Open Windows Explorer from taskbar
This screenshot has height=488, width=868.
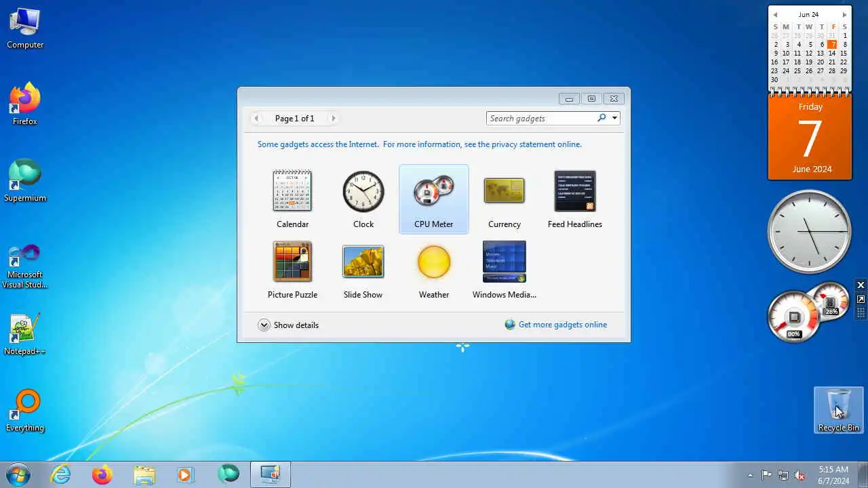144,475
